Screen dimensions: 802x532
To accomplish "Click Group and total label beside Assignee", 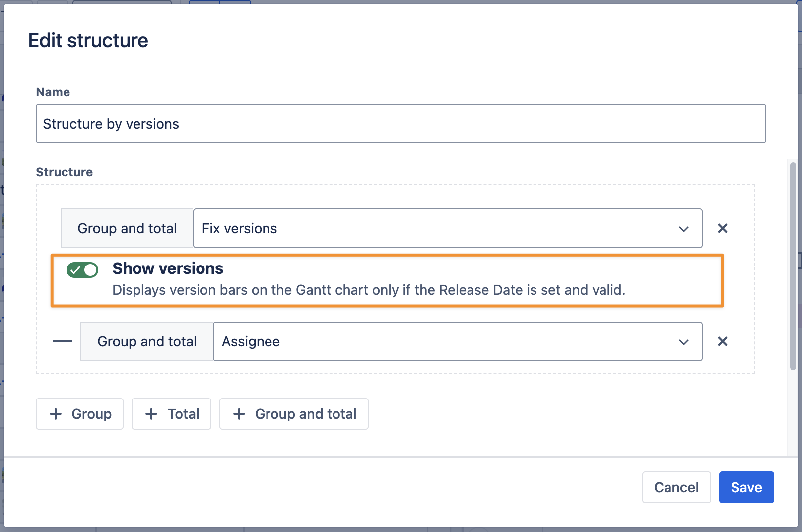I will click(x=147, y=341).
